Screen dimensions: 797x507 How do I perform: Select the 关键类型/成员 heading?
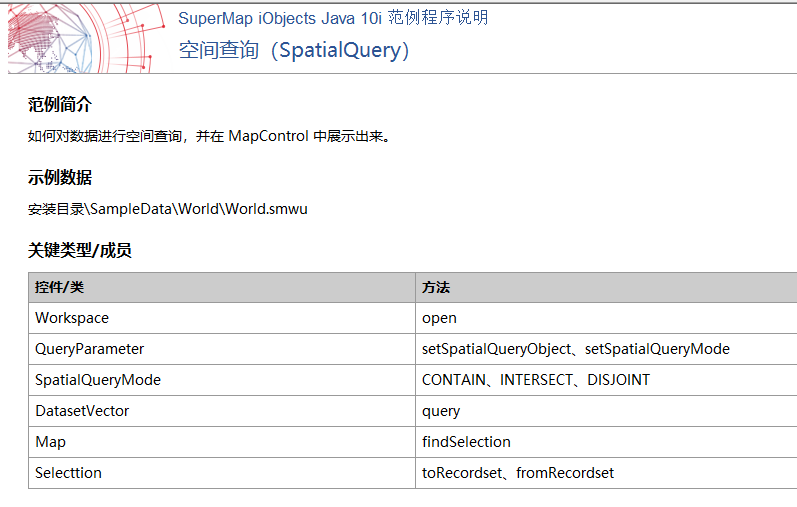click(80, 250)
